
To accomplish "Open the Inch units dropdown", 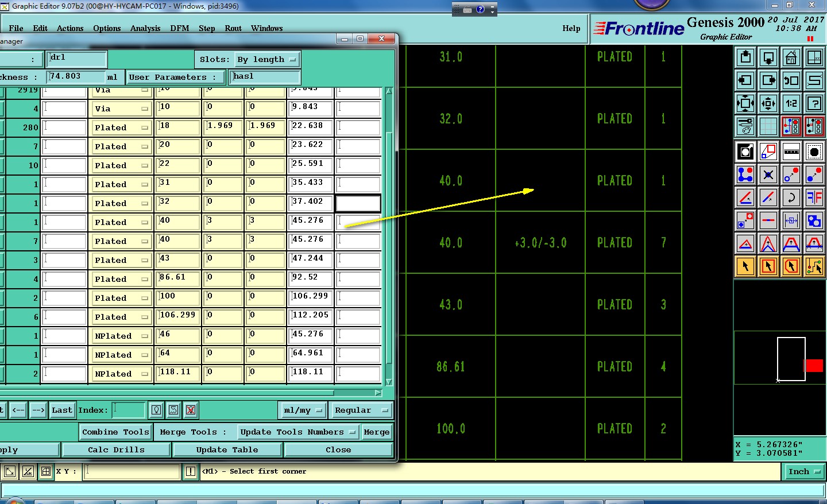I will tap(804, 472).
